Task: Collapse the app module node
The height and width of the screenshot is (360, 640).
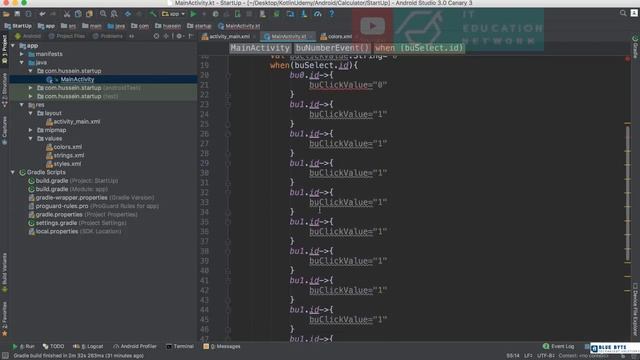Action: [13, 46]
